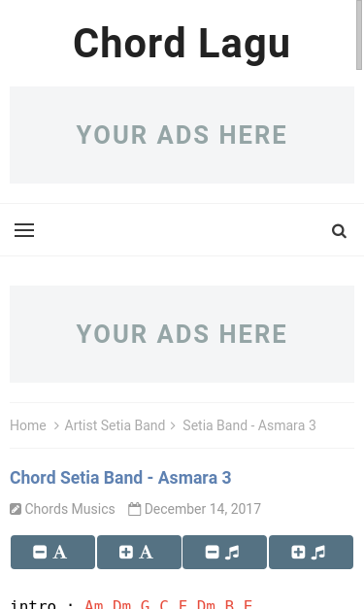Click the Chord Lagu site title
Viewport: 364px width, 609px height.
[x=182, y=44]
